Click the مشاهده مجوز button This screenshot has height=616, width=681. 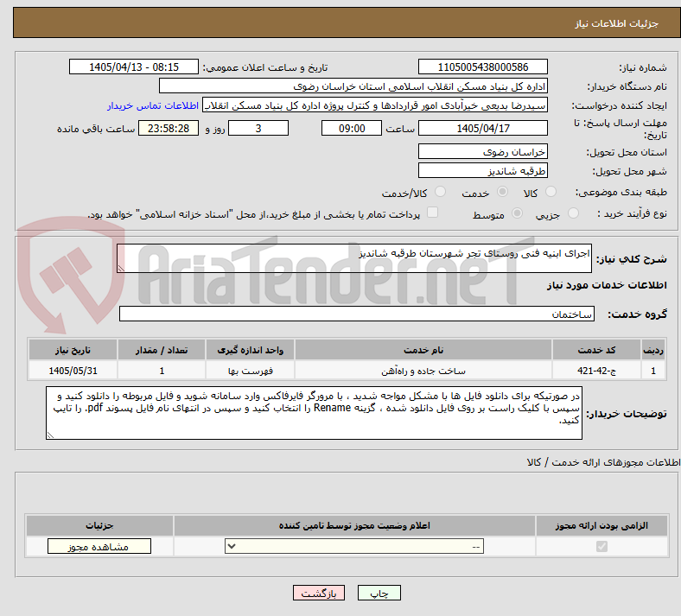pyautogui.click(x=99, y=547)
